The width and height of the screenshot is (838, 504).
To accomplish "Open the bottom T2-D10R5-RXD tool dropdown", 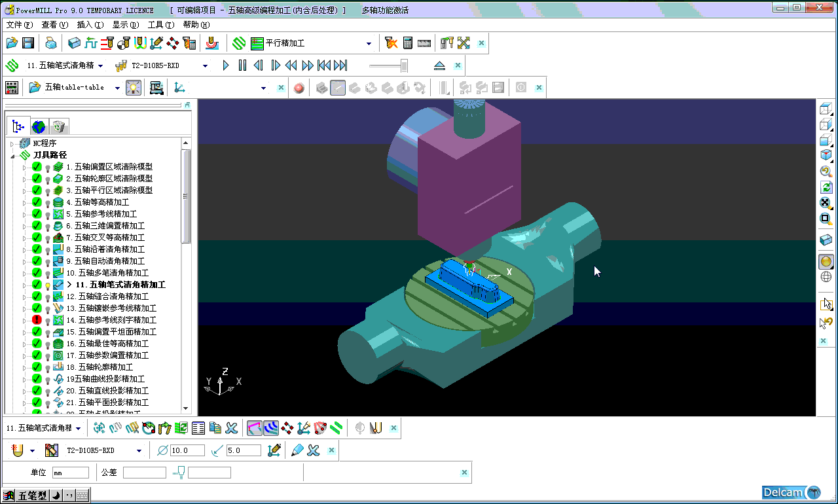I will pos(139,450).
